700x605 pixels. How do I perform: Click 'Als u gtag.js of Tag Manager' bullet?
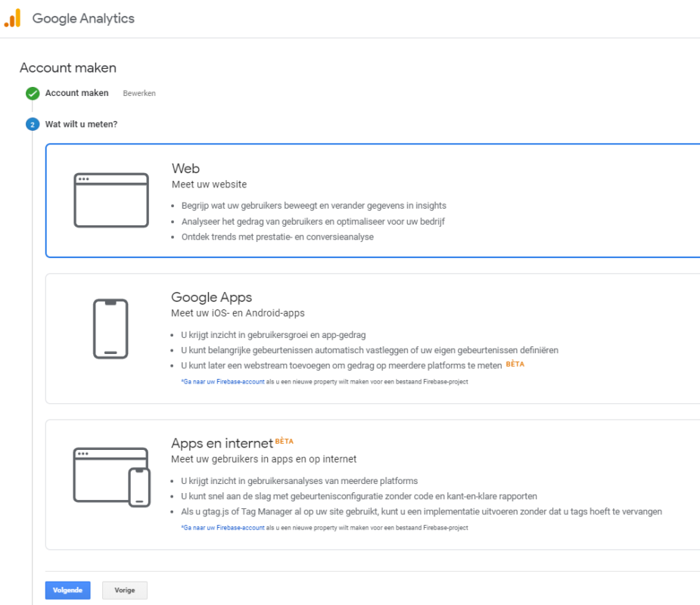pos(422,512)
